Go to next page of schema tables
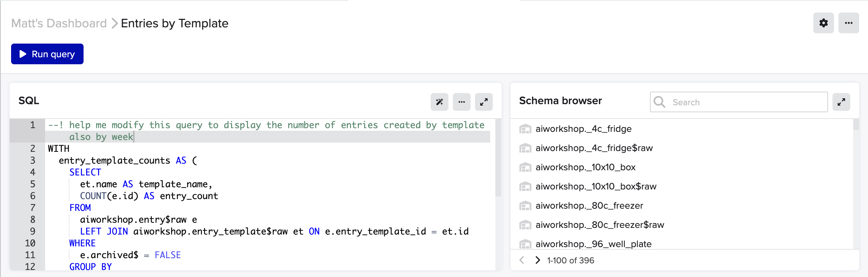868x277 pixels. point(538,260)
